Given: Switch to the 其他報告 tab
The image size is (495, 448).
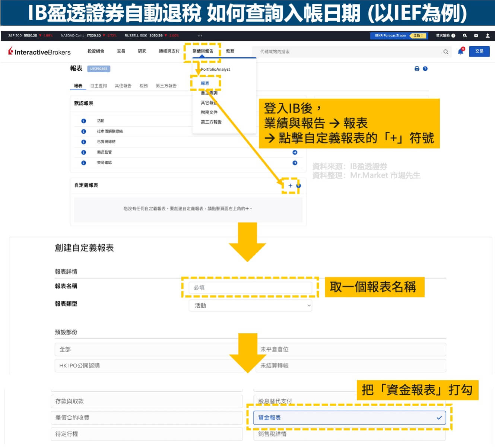Looking at the screenshot, I should (x=123, y=86).
